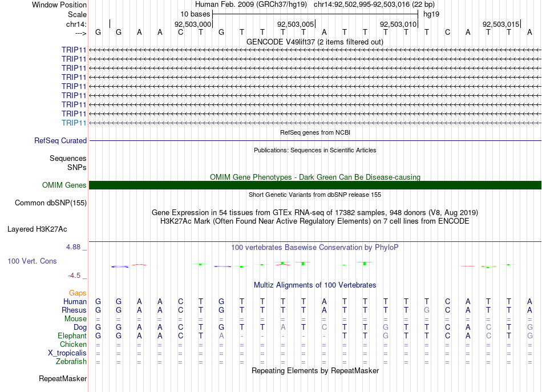Open the H3K27Ac Mark track title
Viewport: 542px width, 392px height.
(x=315, y=221)
